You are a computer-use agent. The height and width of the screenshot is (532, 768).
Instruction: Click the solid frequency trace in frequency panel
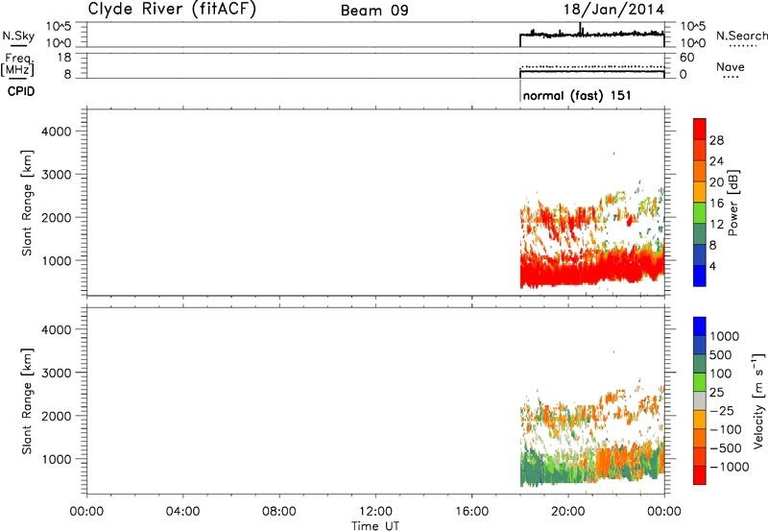coord(591,71)
